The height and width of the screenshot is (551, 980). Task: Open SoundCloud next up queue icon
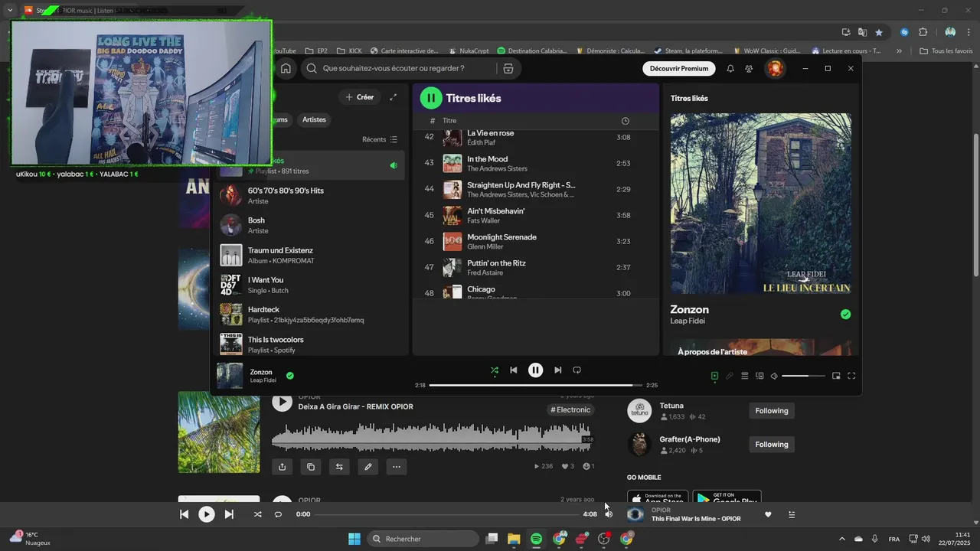pos(792,514)
